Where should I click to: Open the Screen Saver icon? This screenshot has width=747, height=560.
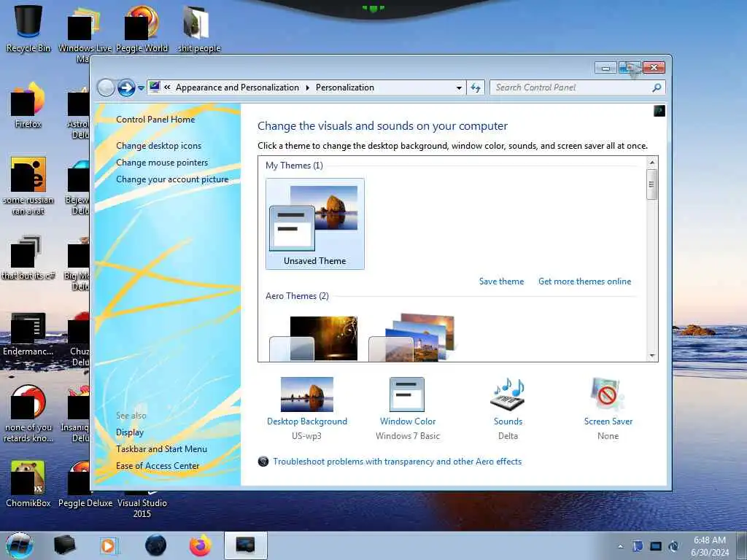[x=608, y=394]
